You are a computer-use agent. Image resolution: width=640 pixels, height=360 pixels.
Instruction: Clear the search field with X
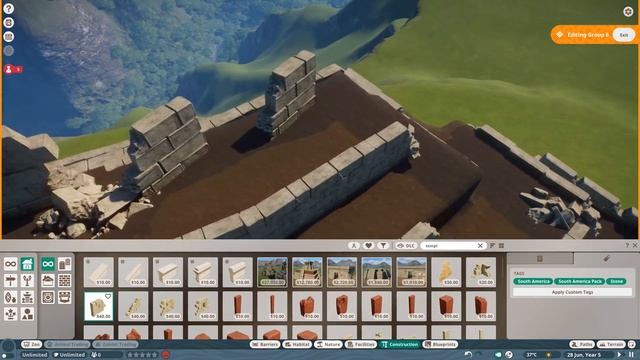click(480, 245)
